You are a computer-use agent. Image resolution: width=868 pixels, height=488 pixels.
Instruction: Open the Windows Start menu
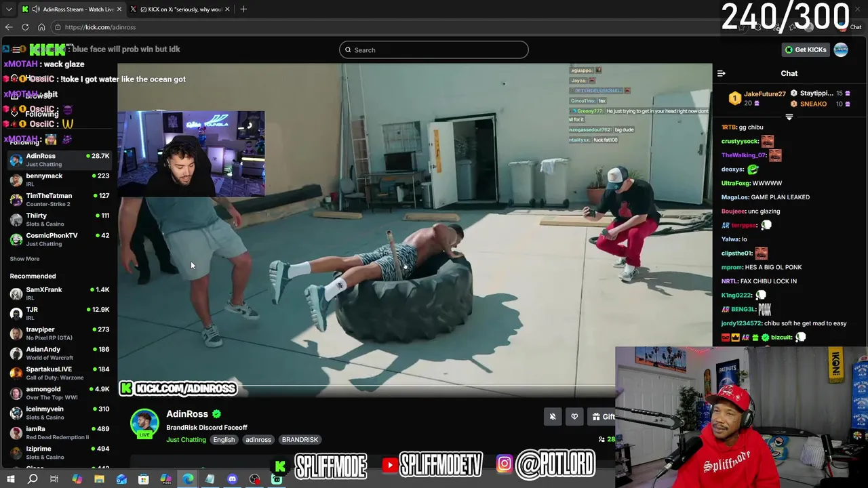pos(10,479)
